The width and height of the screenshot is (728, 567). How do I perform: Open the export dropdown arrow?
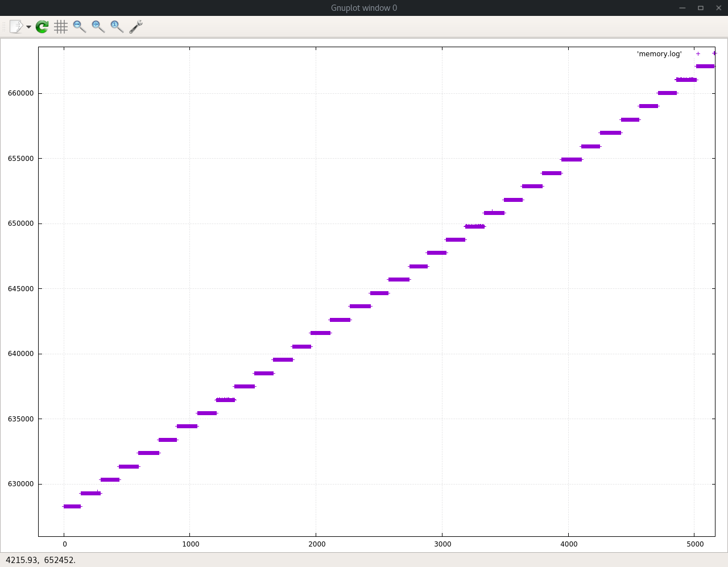pos(28,27)
